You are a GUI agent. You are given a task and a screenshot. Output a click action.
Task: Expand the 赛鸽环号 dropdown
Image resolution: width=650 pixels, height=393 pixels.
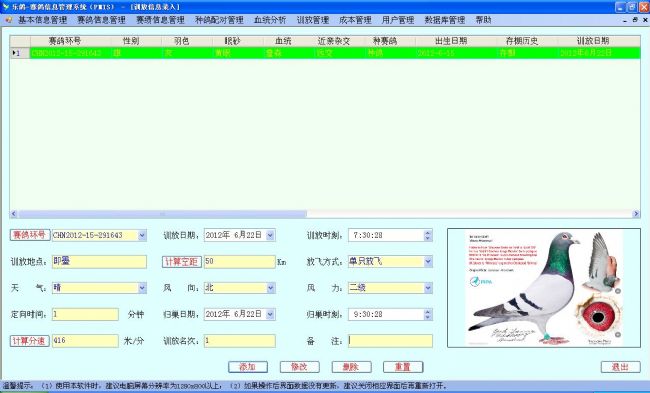point(142,235)
